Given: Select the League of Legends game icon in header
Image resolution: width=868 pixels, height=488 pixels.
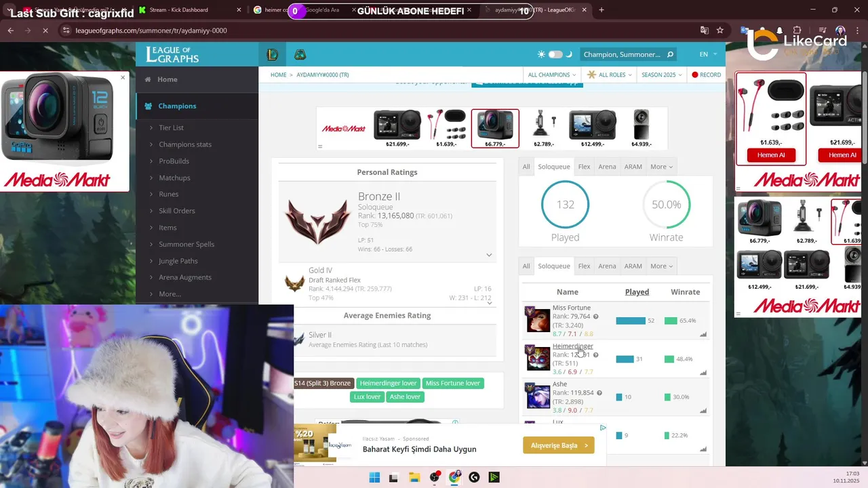Looking at the screenshot, I should click(272, 54).
